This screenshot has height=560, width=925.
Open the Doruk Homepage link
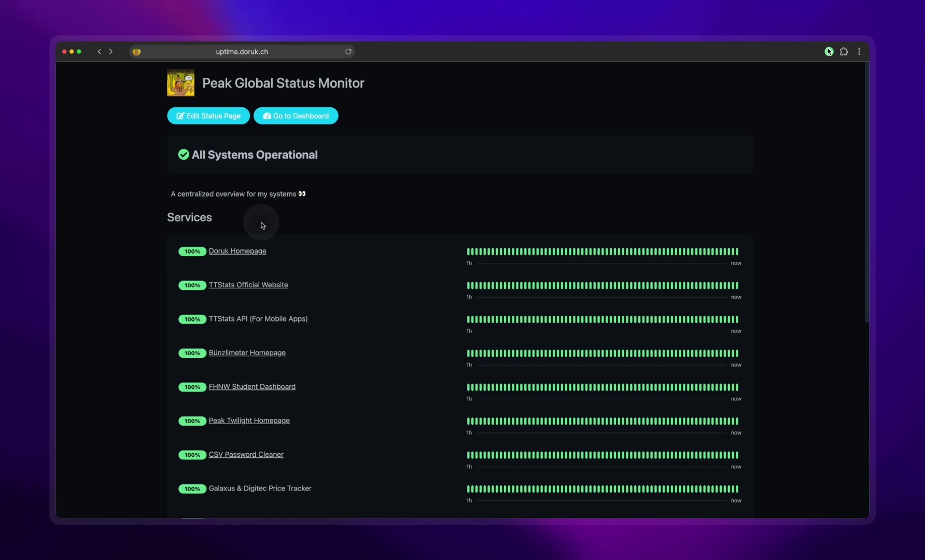tap(237, 251)
